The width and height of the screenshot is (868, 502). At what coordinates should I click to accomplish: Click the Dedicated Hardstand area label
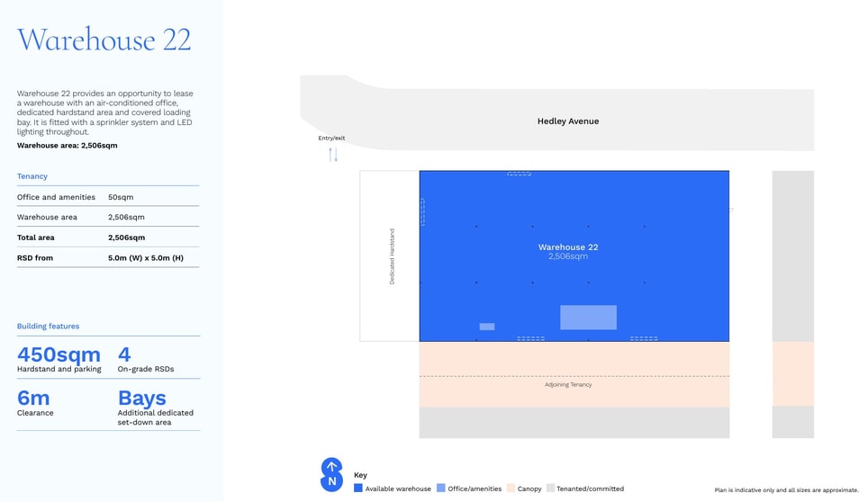(392, 256)
